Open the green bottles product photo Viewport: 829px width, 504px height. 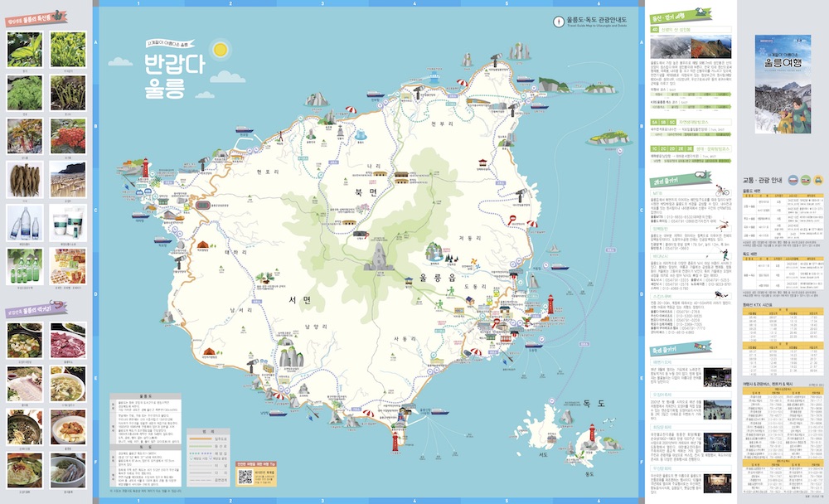[24, 266]
